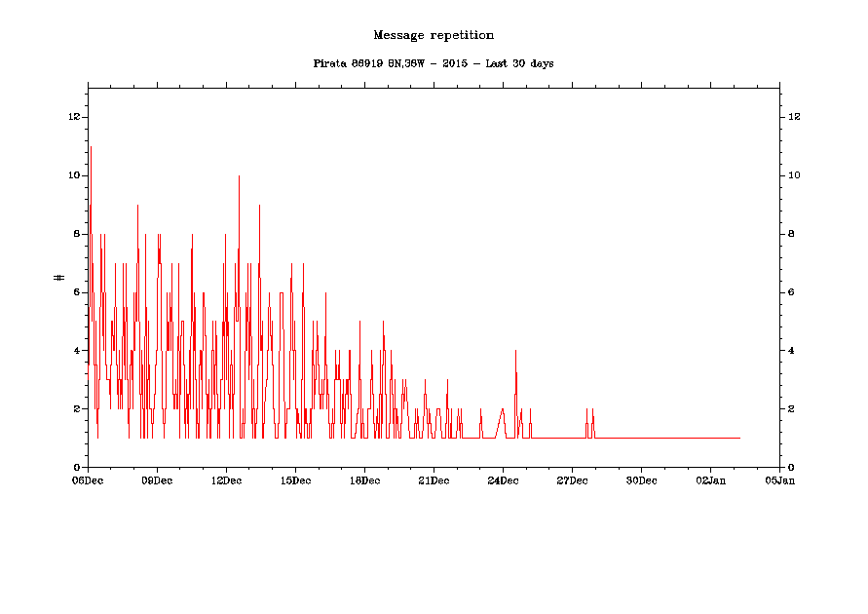Screen dimensions: 868x614
Task: Select the 30Dec x-axis tick label
Action: click(x=641, y=480)
